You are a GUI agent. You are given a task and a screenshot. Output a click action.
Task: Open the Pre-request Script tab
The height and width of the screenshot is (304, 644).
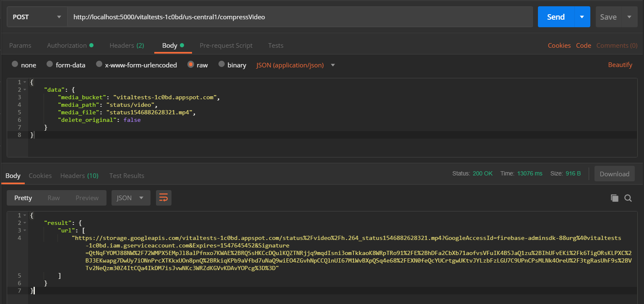(x=226, y=45)
